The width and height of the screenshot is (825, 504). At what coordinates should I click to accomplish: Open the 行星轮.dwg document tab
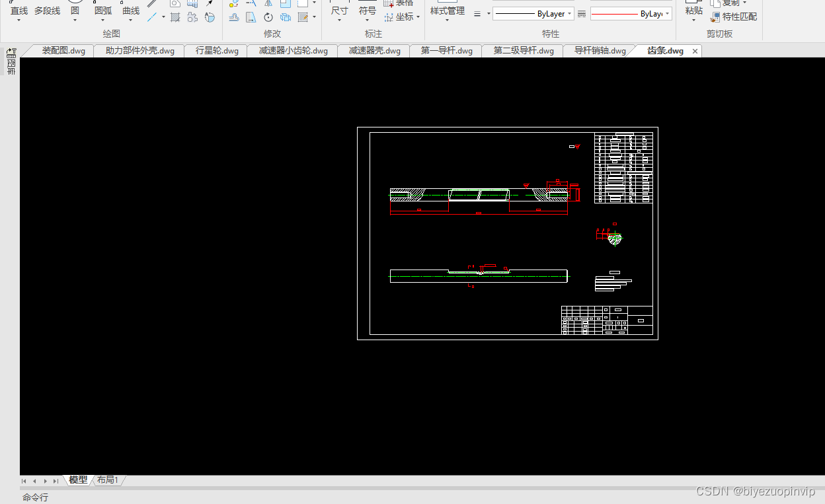pos(217,51)
